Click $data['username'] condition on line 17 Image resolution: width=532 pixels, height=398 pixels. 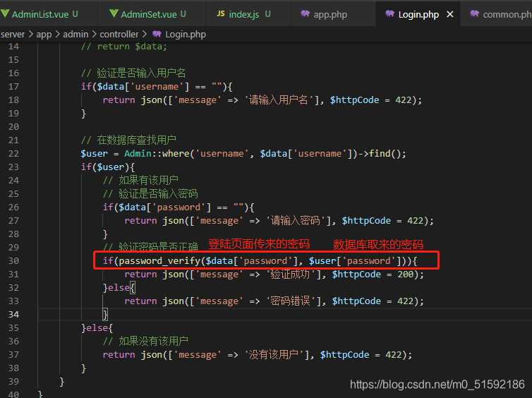tap(143, 87)
